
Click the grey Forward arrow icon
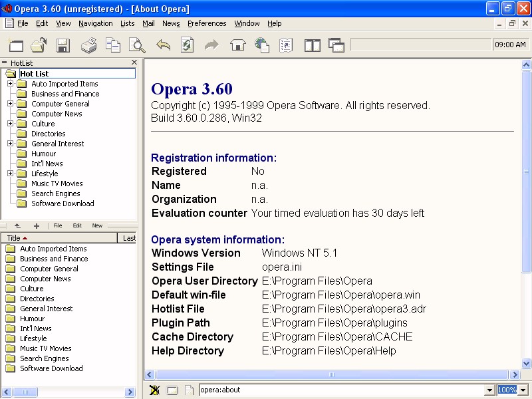tap(211, 45)
